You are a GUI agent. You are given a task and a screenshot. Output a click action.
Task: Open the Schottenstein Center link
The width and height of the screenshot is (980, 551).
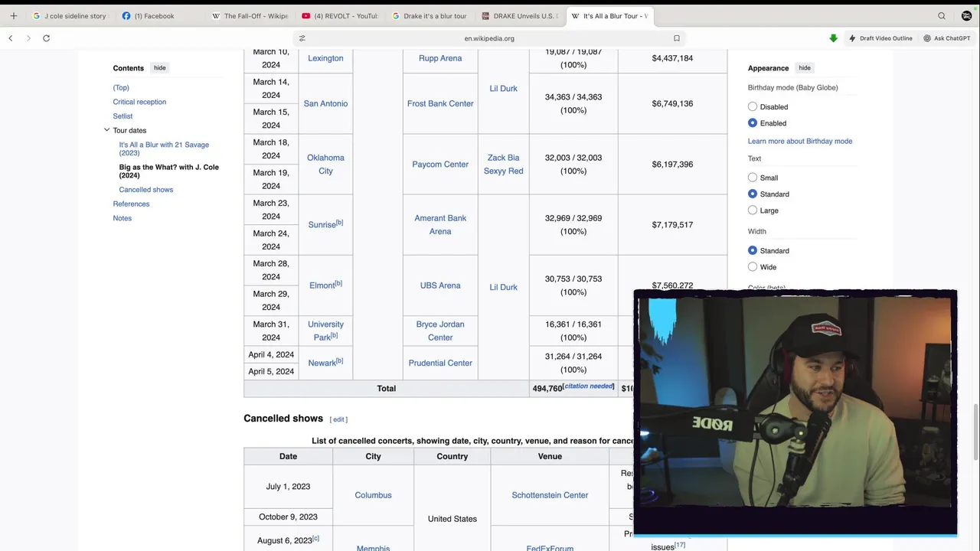point(550,495)
